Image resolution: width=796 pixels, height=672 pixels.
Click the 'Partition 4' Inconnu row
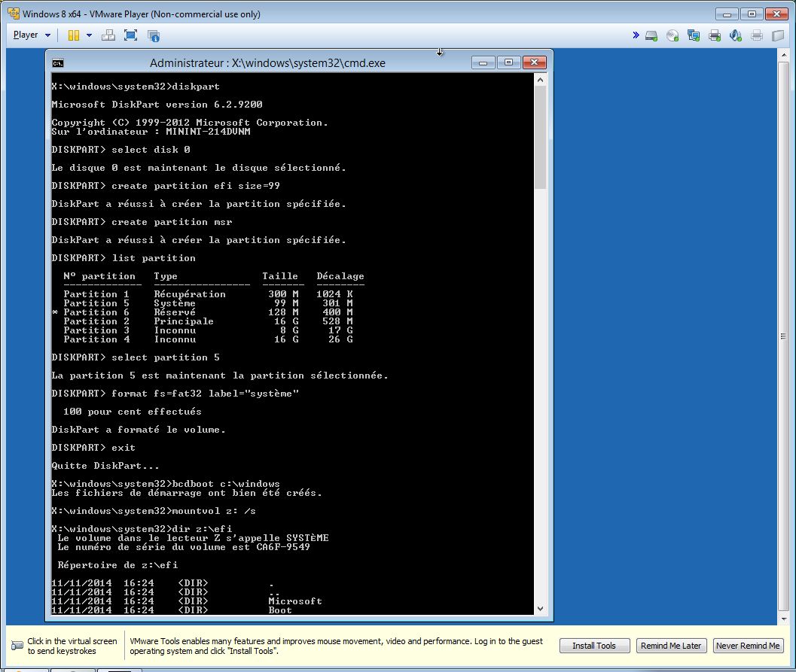coord(208,340)
